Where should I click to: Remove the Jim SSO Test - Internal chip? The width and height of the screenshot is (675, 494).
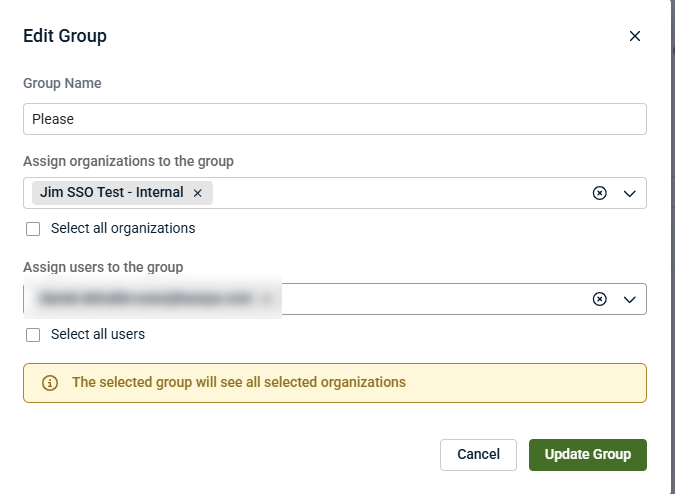[198, 193]
